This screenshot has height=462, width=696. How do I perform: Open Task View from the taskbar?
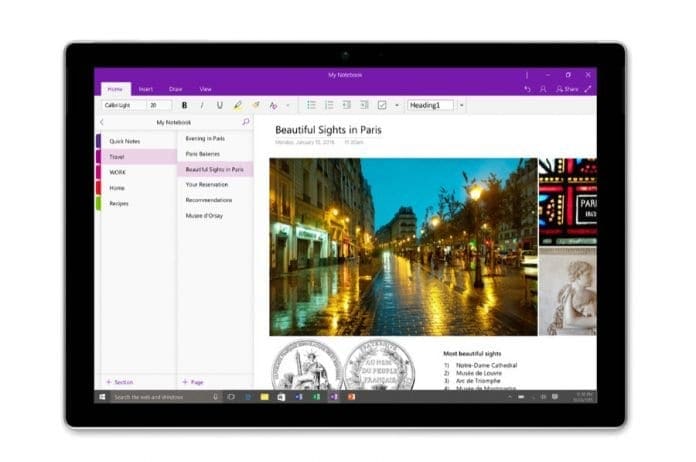[231, 397]
